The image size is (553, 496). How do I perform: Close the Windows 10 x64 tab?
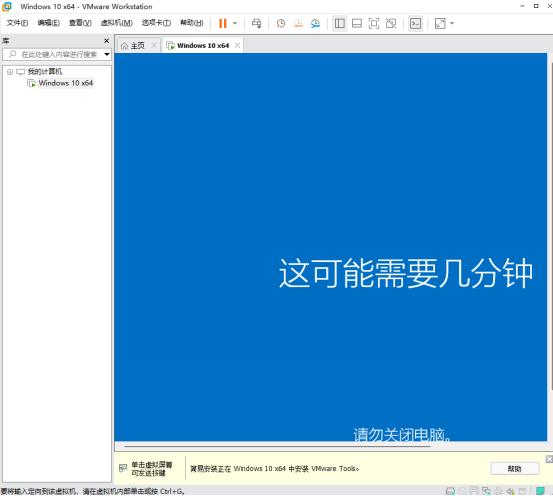pyautogui.click(x=238, y=46)
